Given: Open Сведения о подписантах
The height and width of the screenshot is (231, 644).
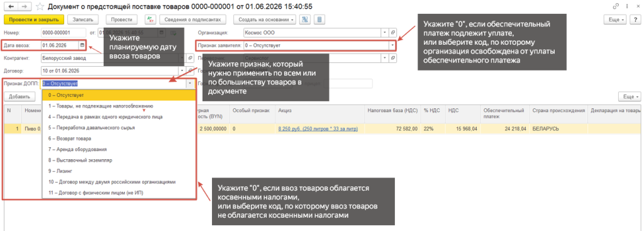Looking at the screenshot, I should pos(192,20).
